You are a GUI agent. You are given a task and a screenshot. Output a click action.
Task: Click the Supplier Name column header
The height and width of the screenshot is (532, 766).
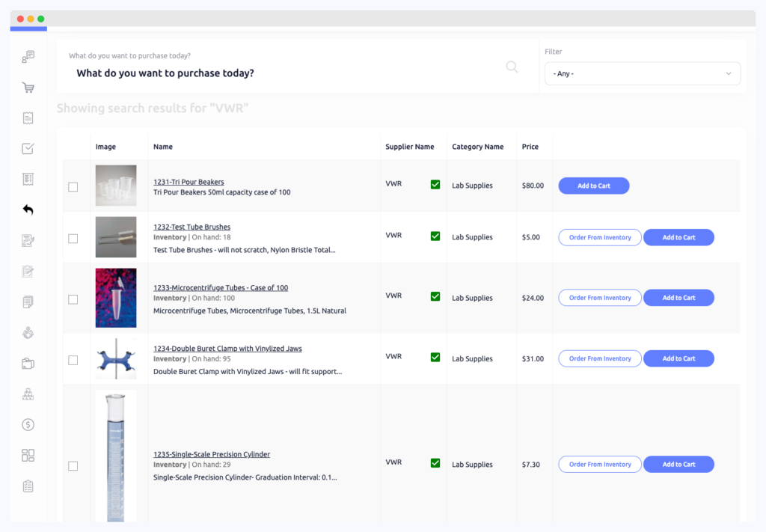pyautogui.click(x=409, y=147)
